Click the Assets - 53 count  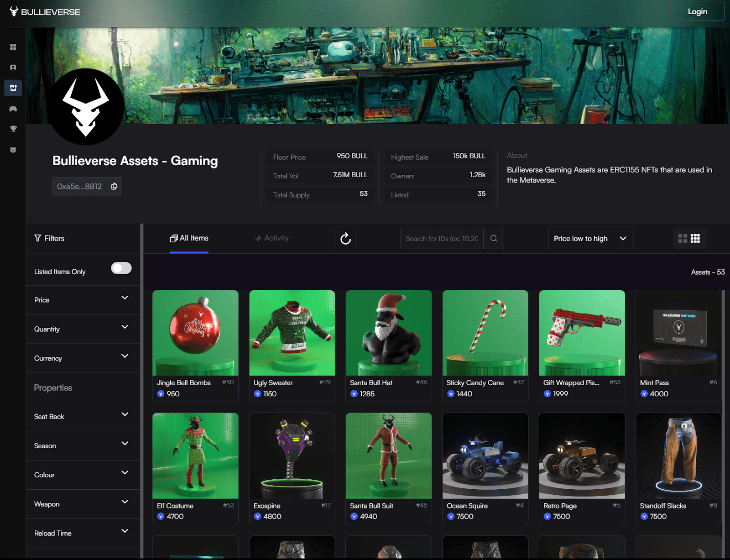click(708, 272)
